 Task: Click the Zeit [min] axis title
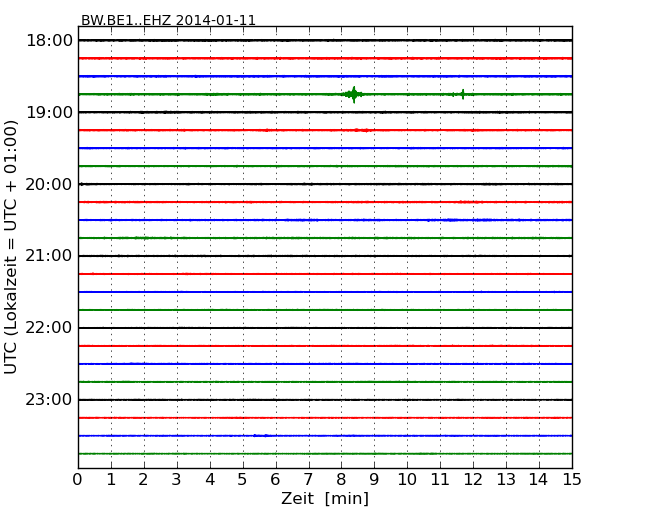coord(325,498)
